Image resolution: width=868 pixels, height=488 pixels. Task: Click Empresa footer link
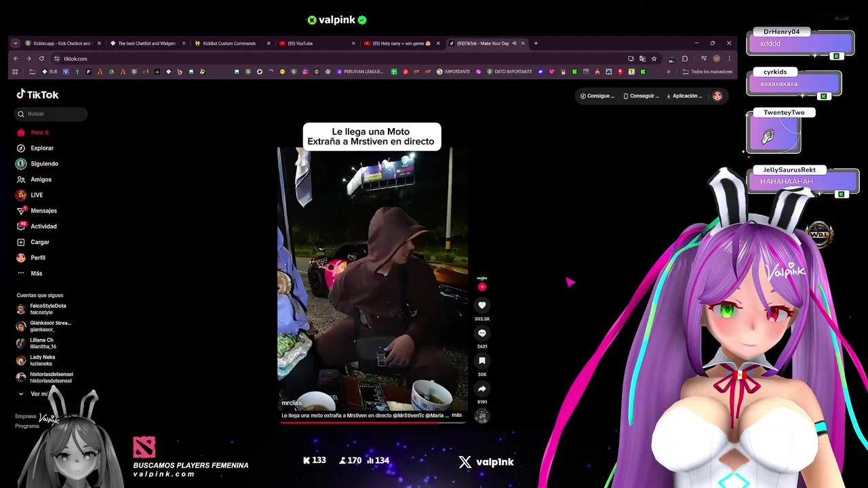pos(26,416)
